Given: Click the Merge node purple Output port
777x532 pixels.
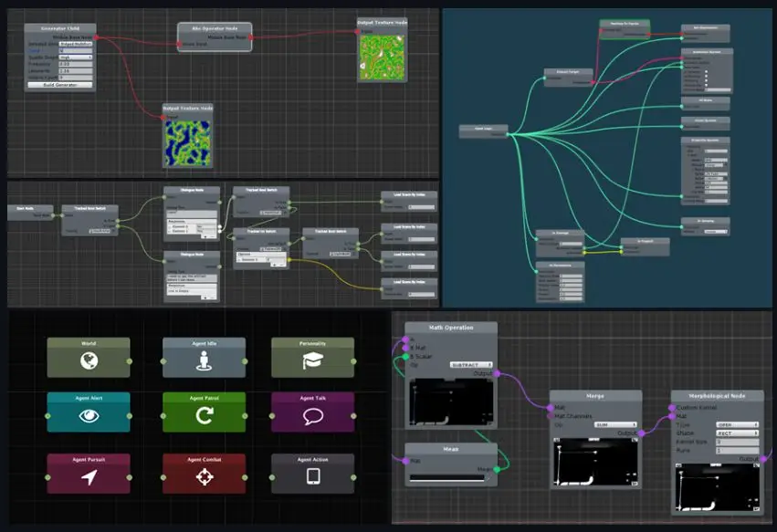Looking at the screenshot, I should point(642,433).
